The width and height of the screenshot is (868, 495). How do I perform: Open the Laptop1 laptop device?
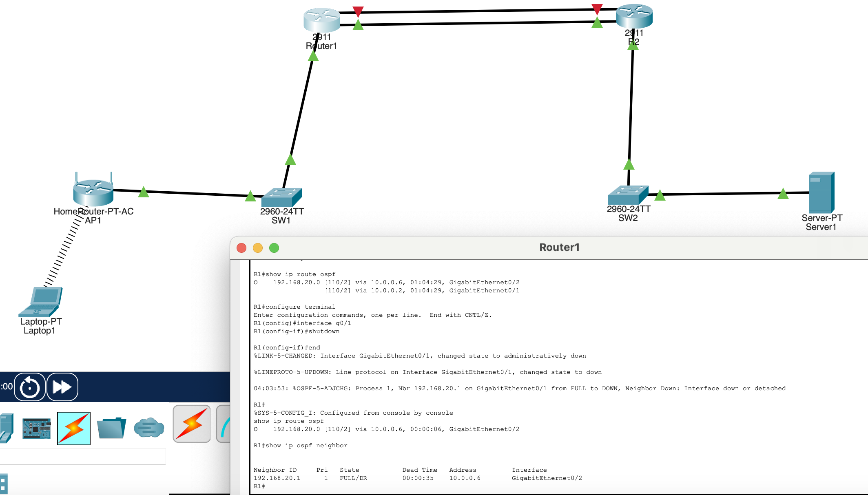point(41,302)
